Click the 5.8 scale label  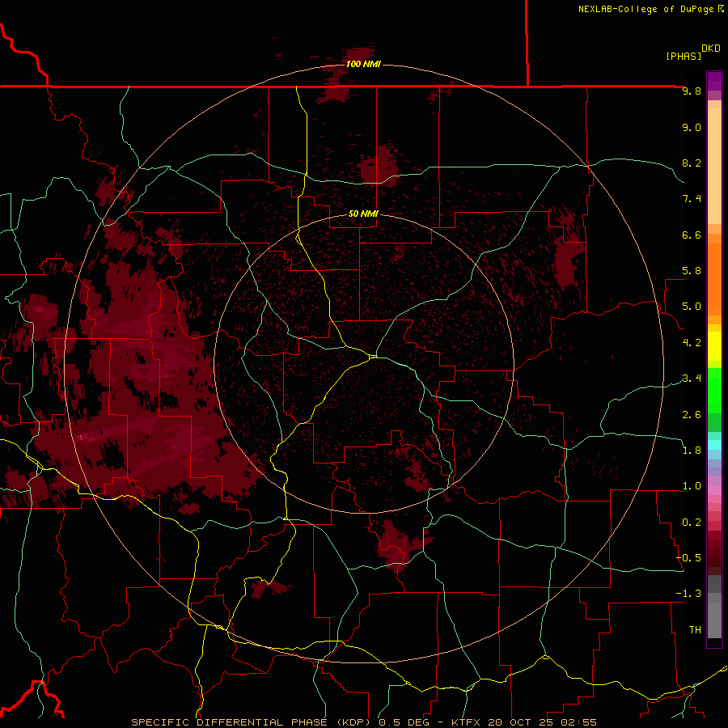692,271
